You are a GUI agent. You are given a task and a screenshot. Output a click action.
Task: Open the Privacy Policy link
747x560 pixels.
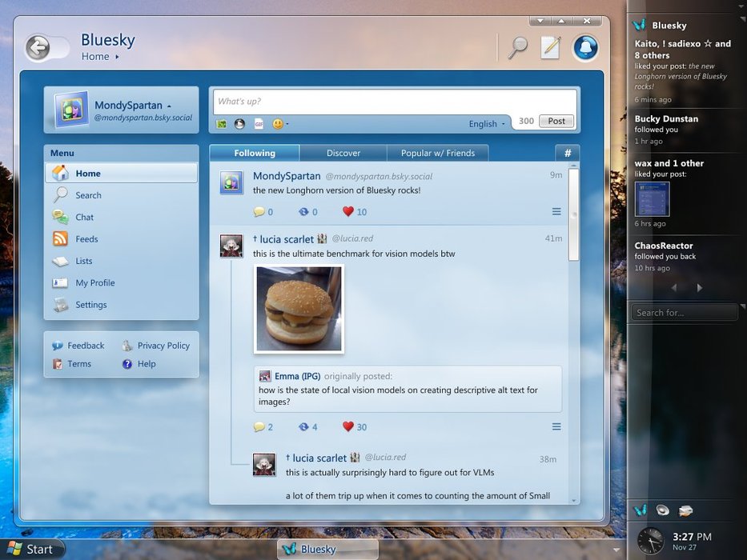tap(156, 346)
